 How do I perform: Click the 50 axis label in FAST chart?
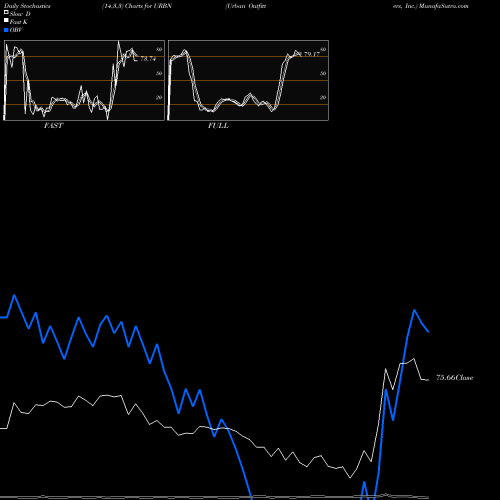pos(159,73)
